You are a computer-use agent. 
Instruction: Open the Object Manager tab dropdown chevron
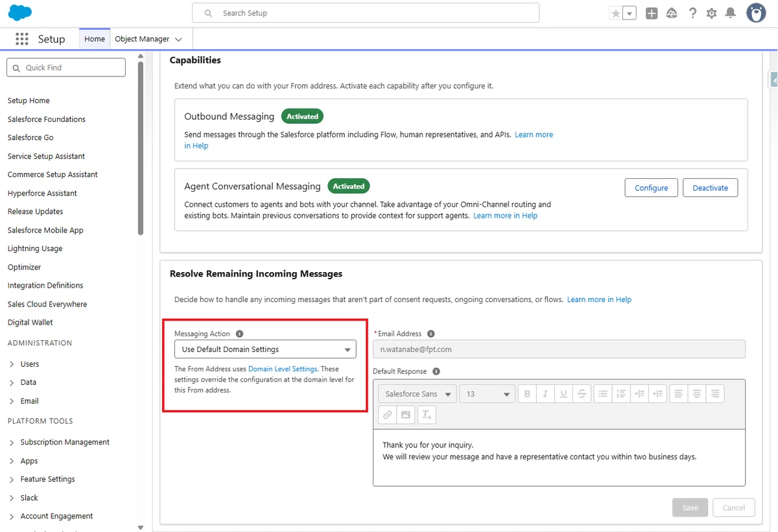click(x=178, y=40)
